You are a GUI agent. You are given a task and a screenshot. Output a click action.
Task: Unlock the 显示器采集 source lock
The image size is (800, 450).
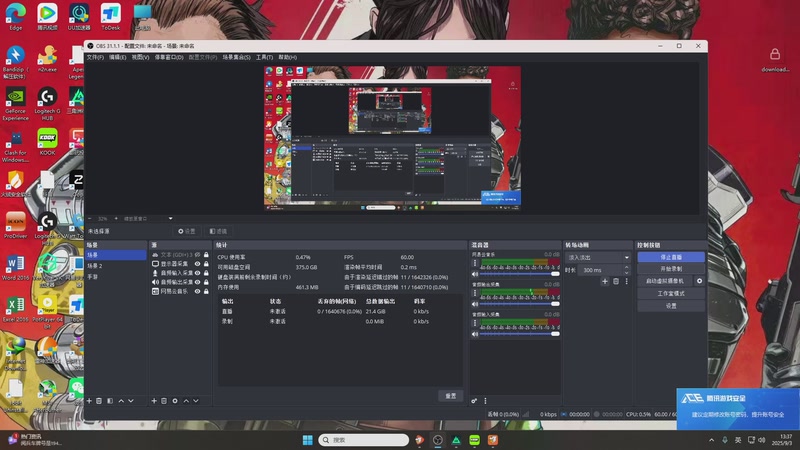coord(206,264)
